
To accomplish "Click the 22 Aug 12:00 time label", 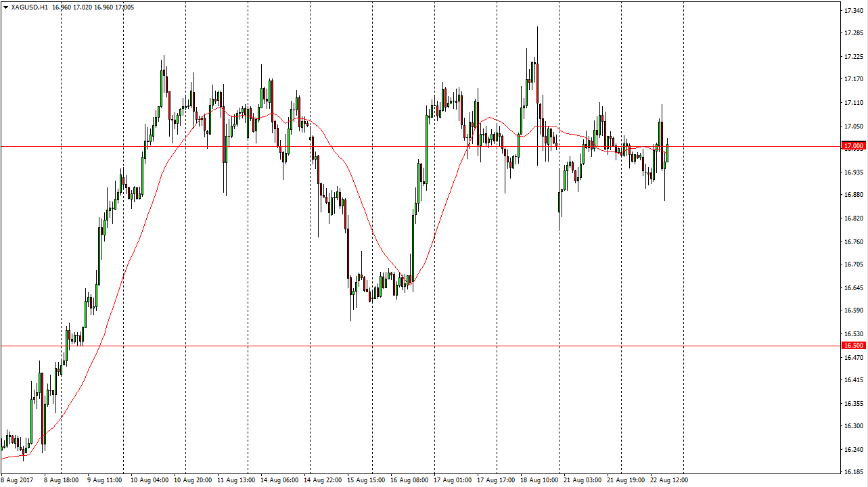I will click(670, 480).
